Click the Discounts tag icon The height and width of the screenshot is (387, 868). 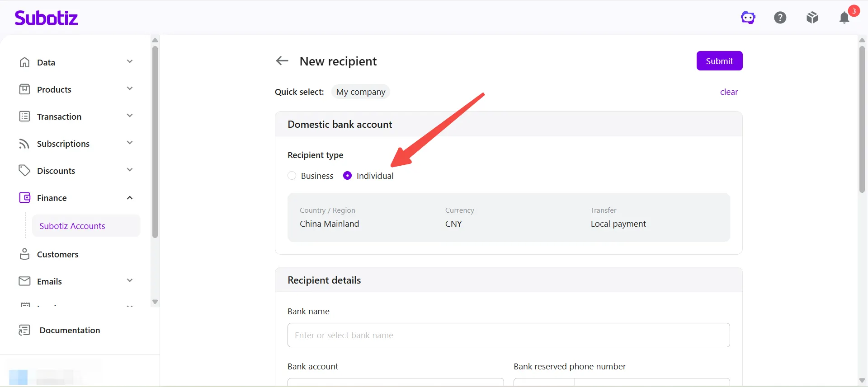pos(24,170)
